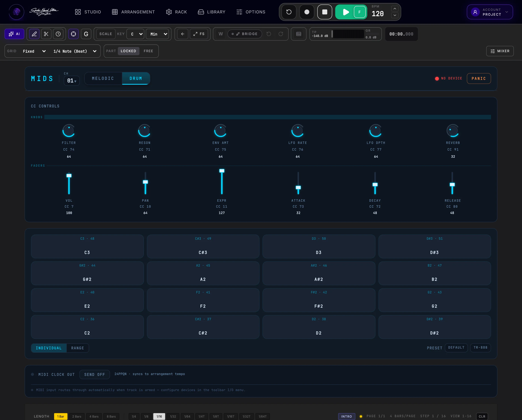Click the INTRO section tag
The height and width of the screenshot is (420, 522).
346,416
